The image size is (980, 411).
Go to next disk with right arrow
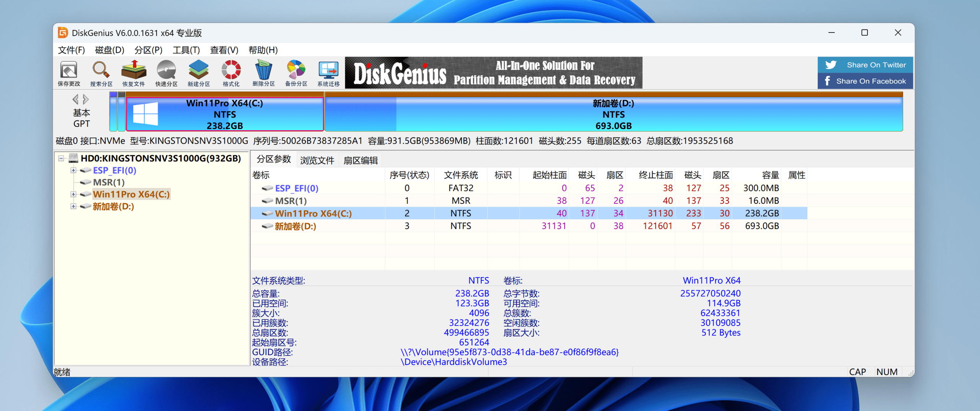pos(86,99)
